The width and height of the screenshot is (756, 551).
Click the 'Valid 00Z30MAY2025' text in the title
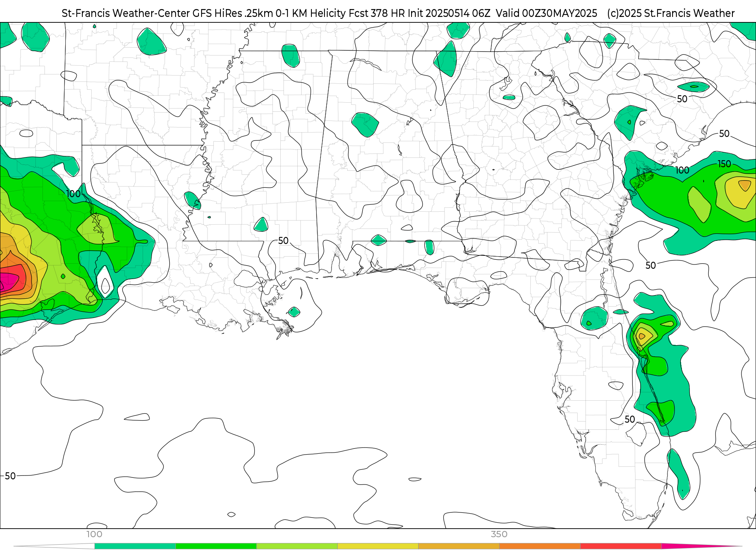(547, 13)
